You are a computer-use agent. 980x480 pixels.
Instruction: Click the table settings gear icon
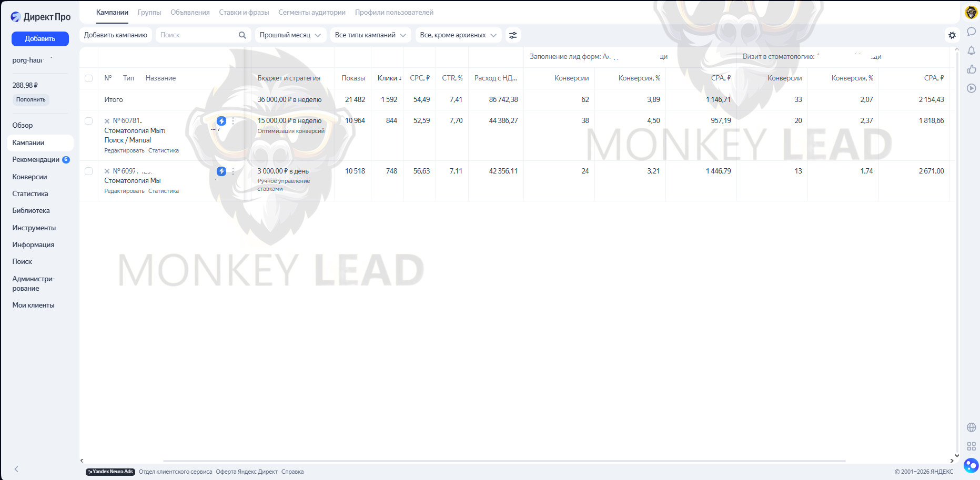tap(952, 35)
